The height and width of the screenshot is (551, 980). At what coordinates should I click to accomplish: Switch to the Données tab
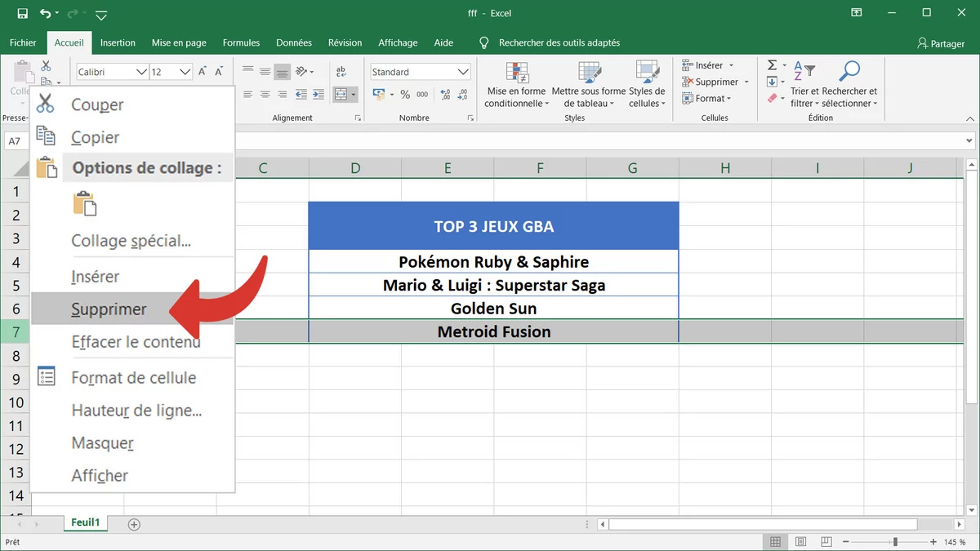(x=294, y=42)
